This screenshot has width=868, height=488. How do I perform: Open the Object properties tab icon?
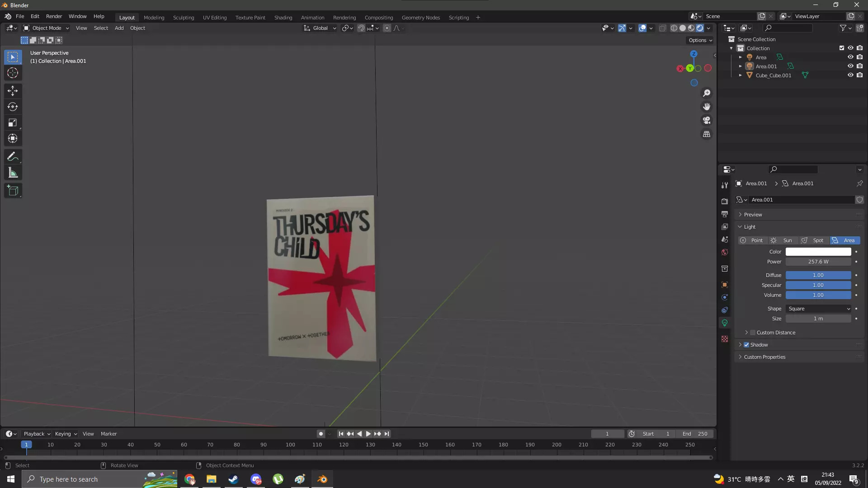pyautogui.click(x=725, y=285)
